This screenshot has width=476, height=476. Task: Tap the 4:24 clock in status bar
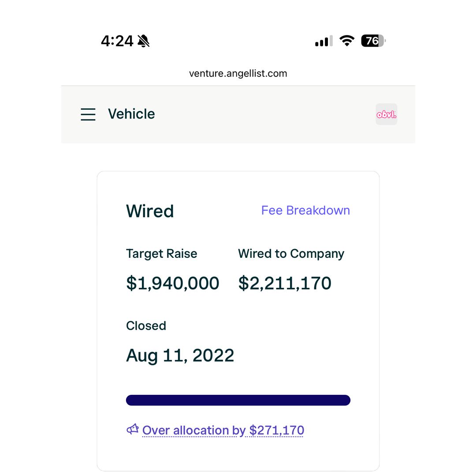[x=117, y=41]
